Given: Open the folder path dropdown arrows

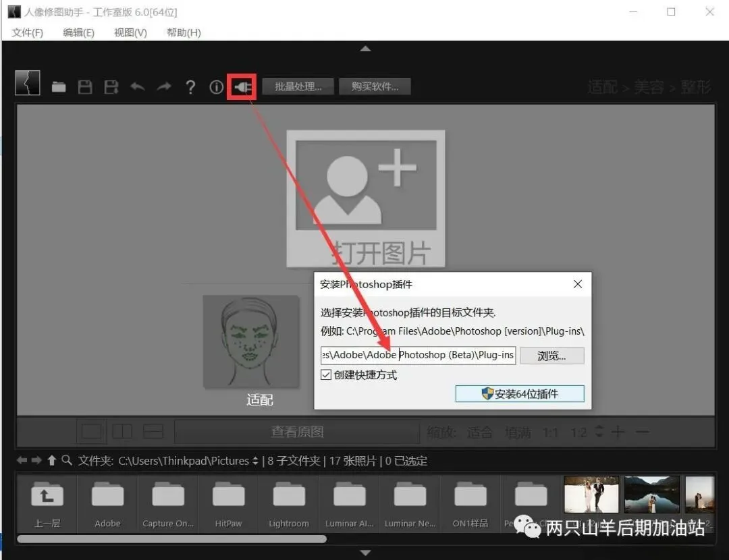Looking at the screenshot, I should 255,461.
